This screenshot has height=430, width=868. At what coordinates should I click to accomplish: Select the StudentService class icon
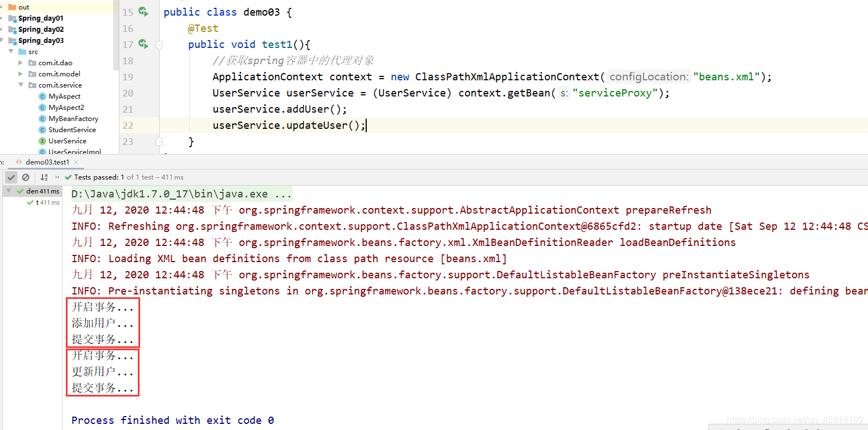click(x=42, y=130)
